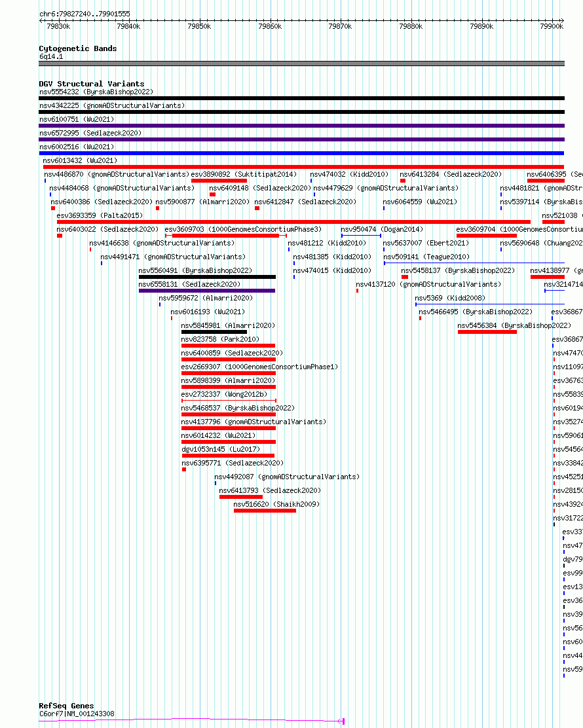Click the purple bar of nsv6572995
The height and width of the screenshot is (728, 583).
pos(301,139)
